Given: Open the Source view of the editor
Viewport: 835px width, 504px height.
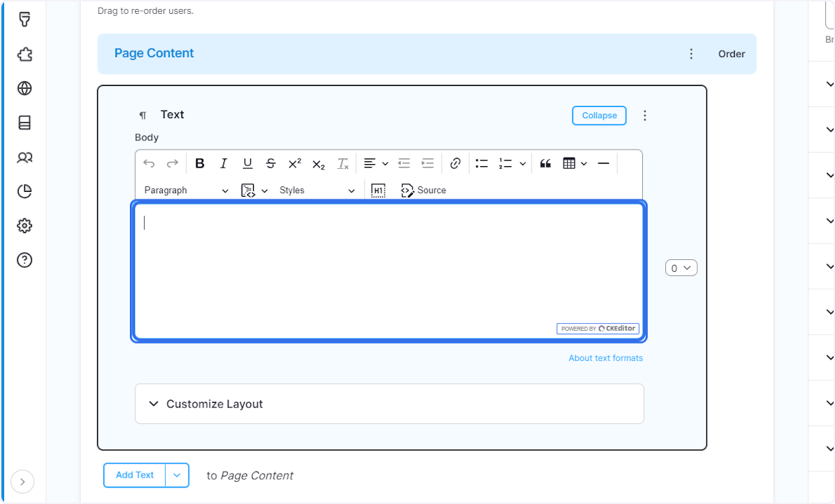Looking at the screenshot, I should point(424,190).
